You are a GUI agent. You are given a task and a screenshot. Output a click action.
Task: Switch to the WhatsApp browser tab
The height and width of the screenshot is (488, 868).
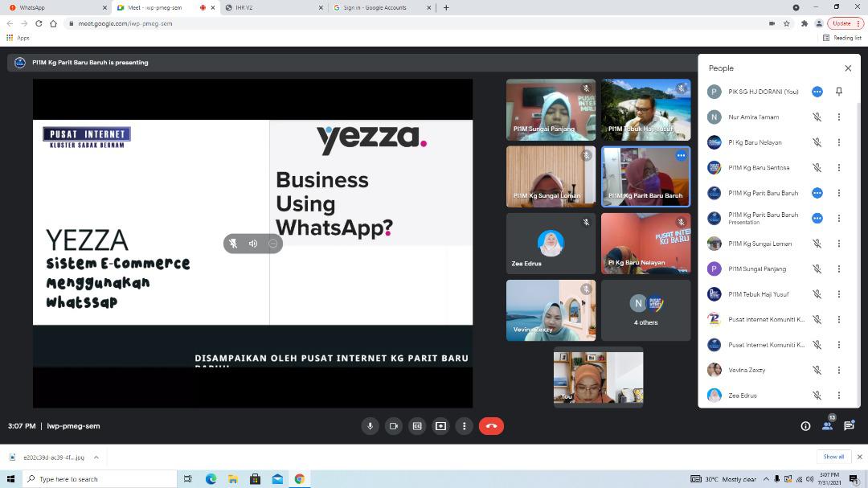coord(55,8)
